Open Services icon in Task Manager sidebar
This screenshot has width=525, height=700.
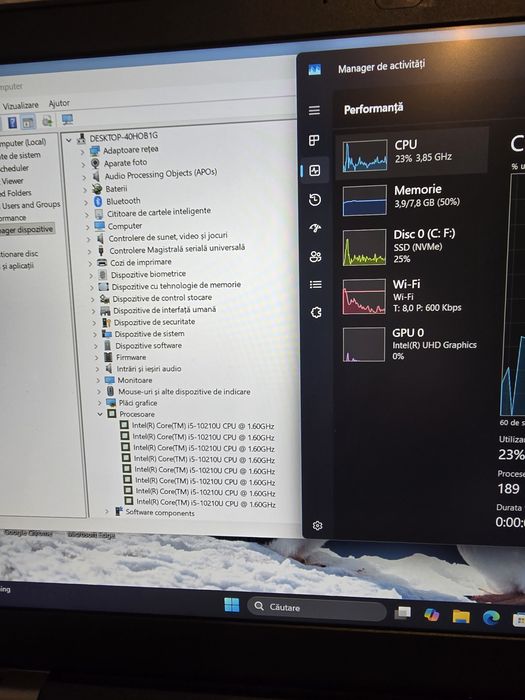pos(316,312)
